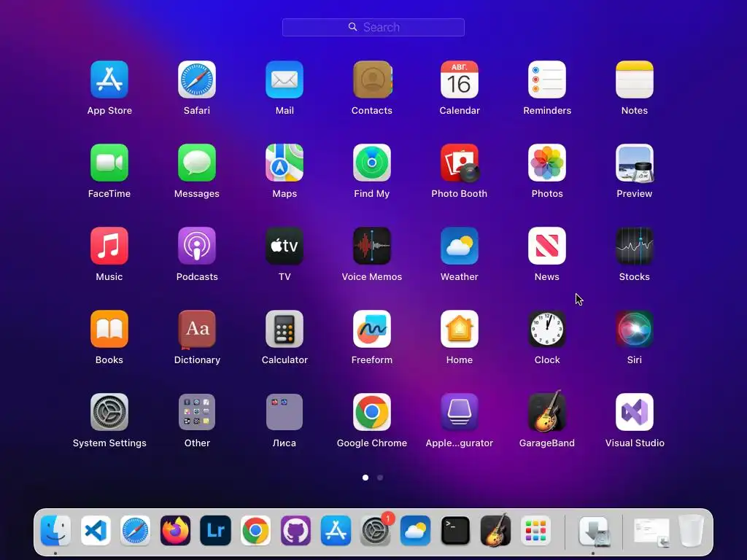Launch Voice Memos
This screenshot has width=747, height=560.
tap(372, 246)
